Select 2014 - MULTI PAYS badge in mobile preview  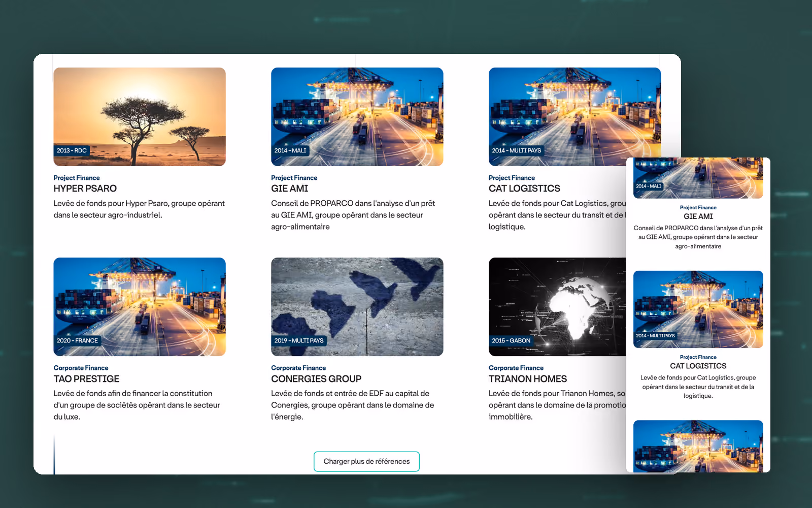tap(656, 336)
